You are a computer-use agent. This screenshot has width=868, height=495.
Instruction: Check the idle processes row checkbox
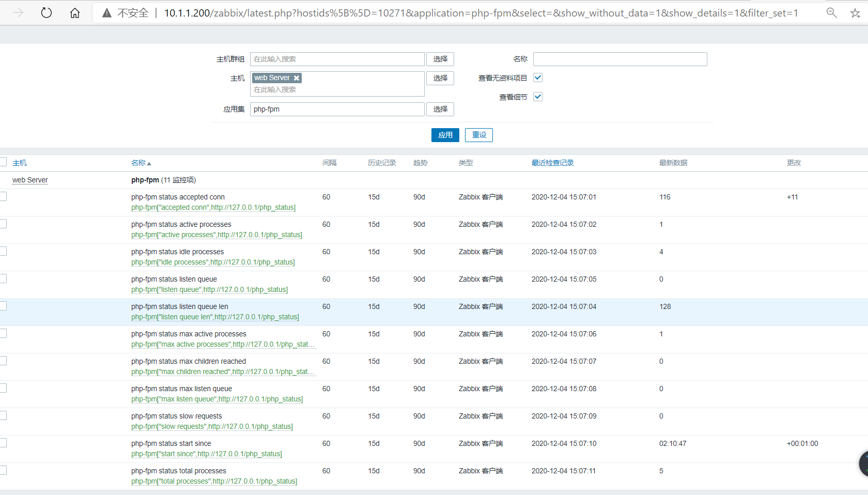(3, 251)
